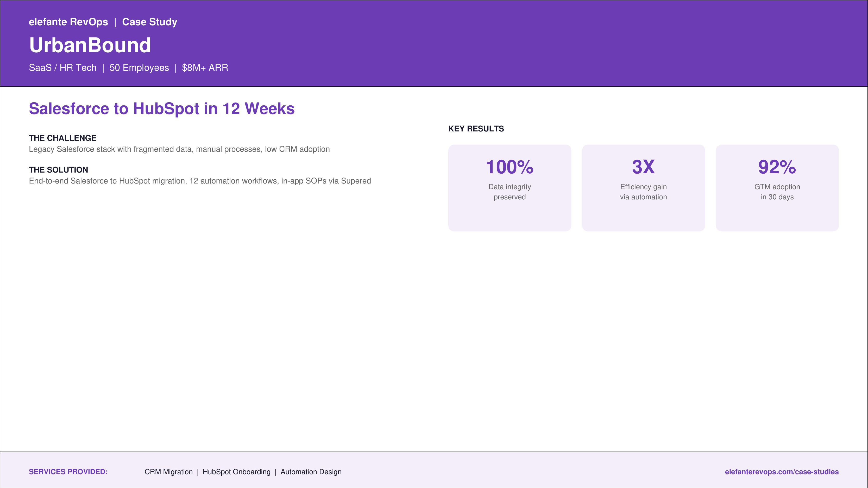Click THE CHALLENGE section heading

click(63, 138)
